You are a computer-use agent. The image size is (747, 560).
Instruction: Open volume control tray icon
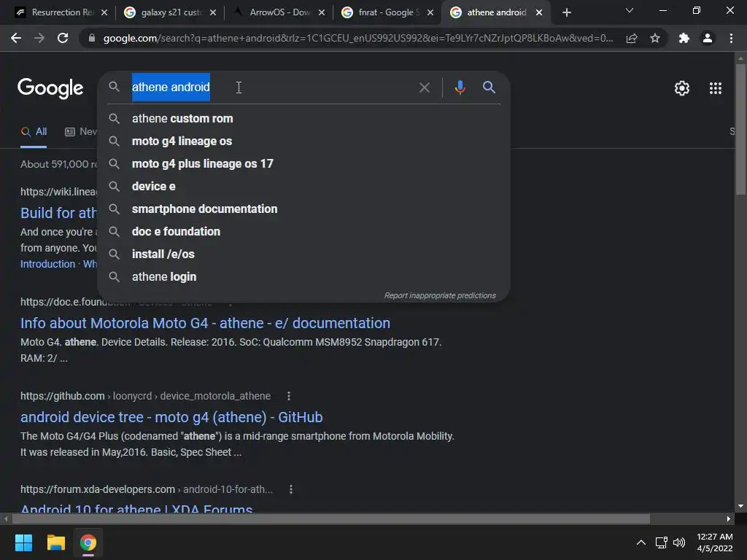pyautogui.click(x=679, y=542)
